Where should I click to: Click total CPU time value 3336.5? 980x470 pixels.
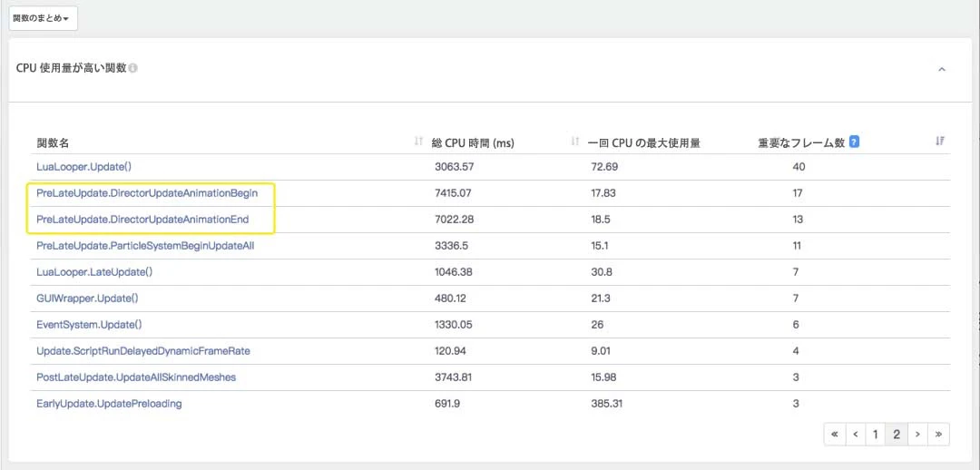click(450, 246)
